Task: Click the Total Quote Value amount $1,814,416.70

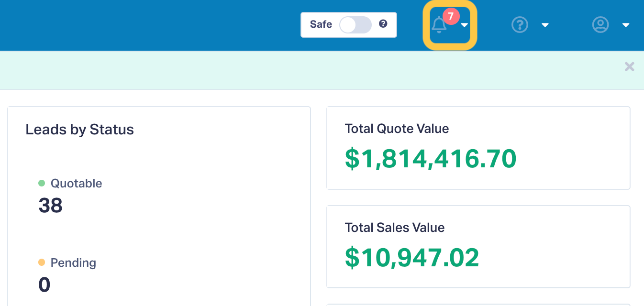Action: coord(431,159)
